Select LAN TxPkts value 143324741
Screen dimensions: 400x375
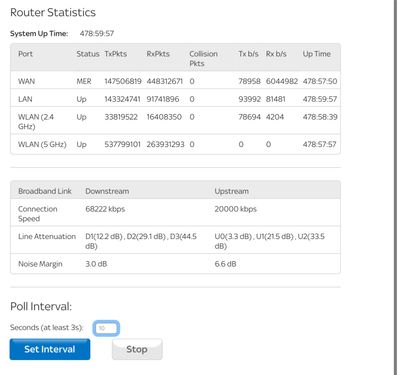coord(122,99)
